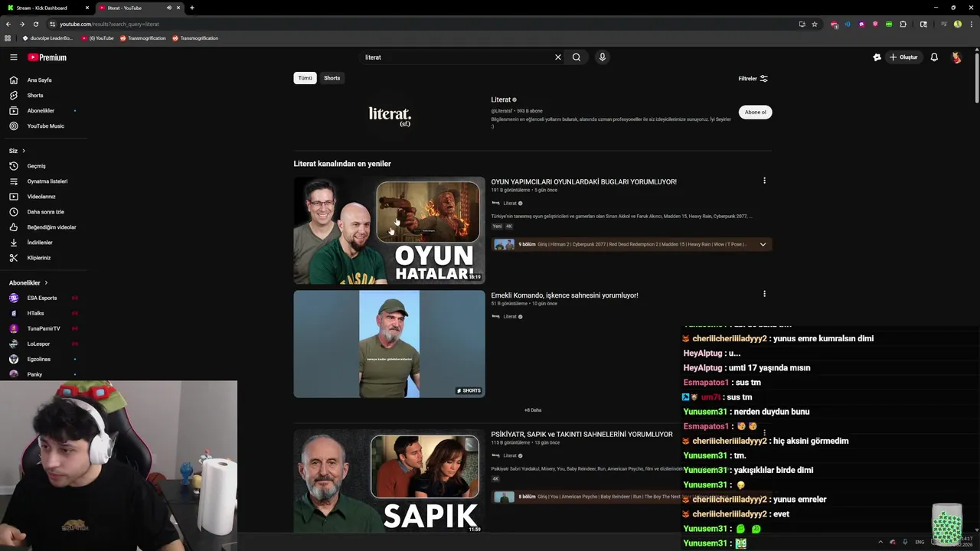Open the (6) YouTube bookmark
Screen dimensions: 980x551
97,38
